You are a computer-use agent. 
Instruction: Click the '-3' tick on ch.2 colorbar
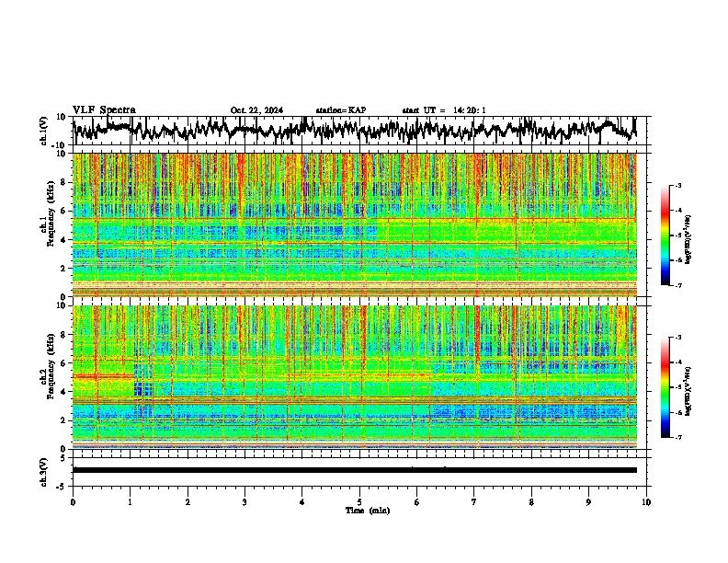pyautogui.click(x=678, y=338)
